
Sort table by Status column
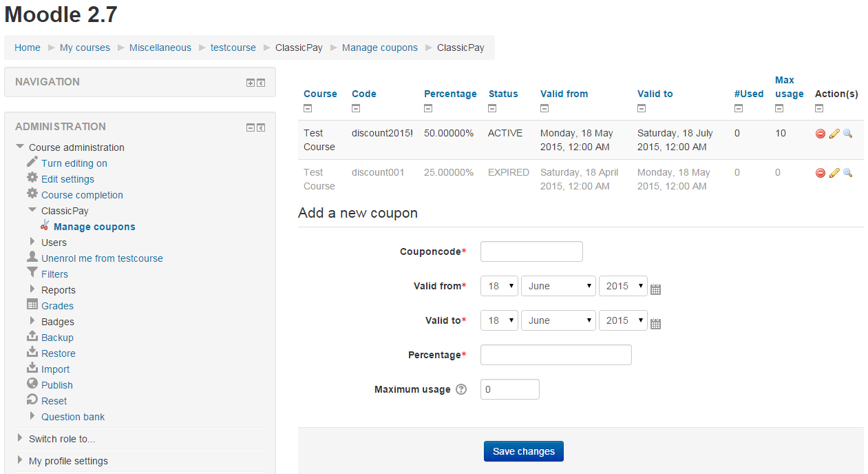coord(503,94)
